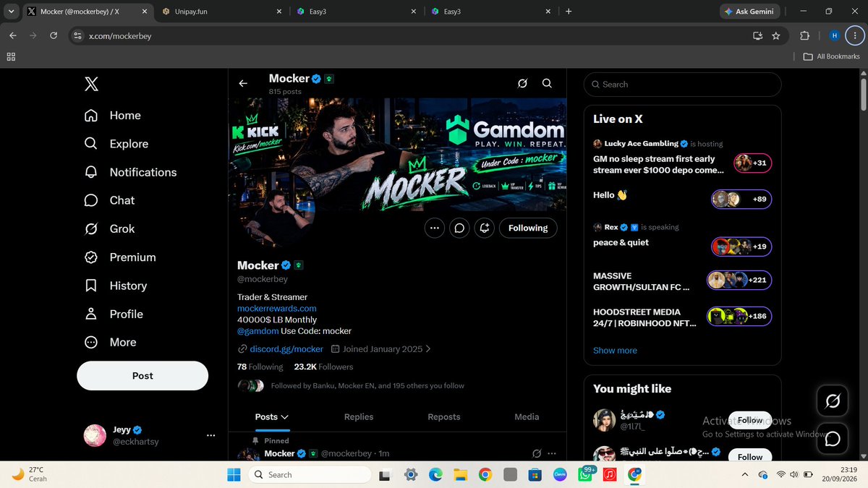Open Premium in the sidebar
Image resolution: width=868 pixels, height=488 pixels.
(x=119, y=257)
